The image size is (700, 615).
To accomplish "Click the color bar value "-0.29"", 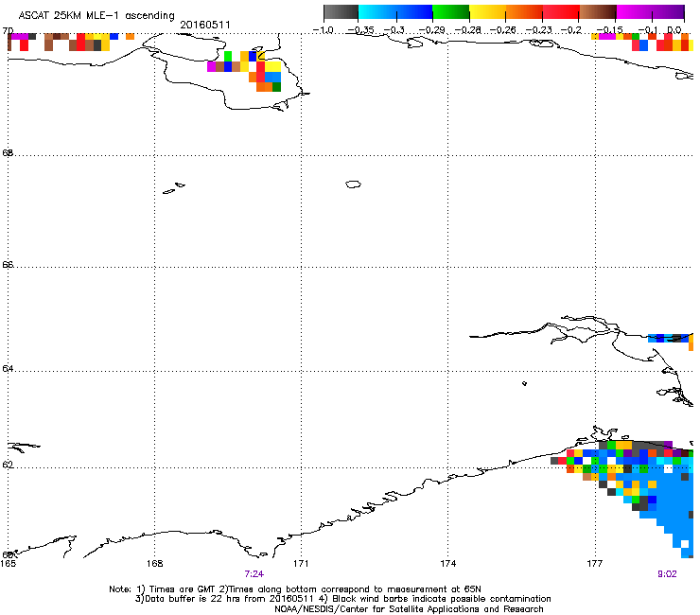I will 431,30.
